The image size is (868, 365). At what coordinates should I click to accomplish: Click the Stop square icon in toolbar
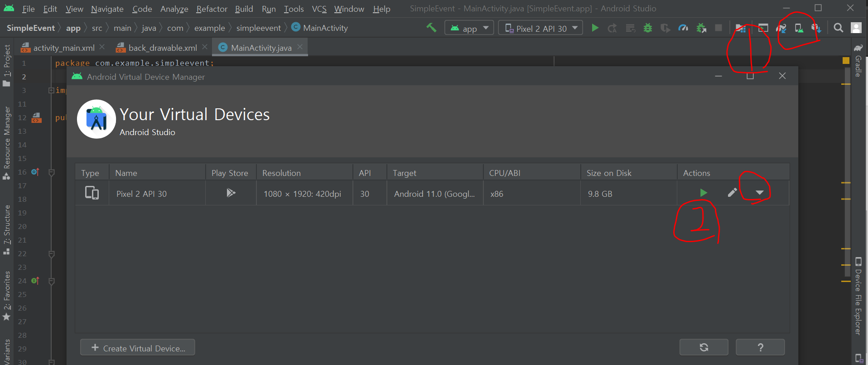pyautogui.click(x=719, y=28)
